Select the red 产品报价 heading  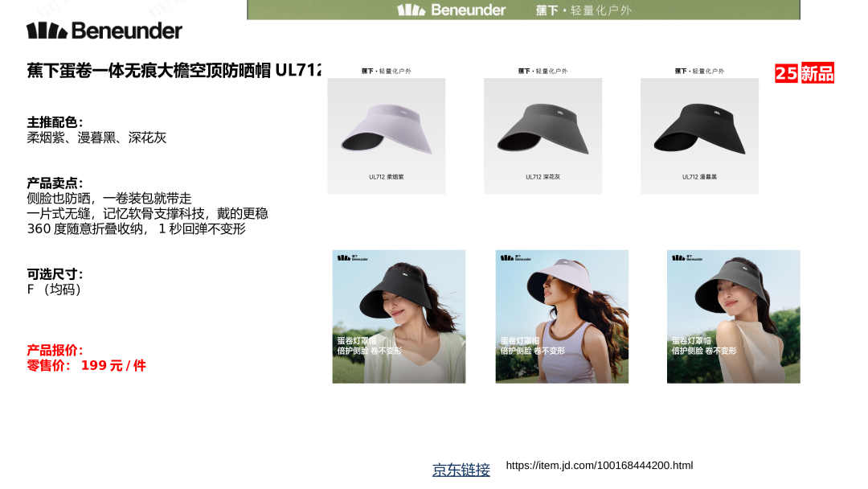pos(55,351)
